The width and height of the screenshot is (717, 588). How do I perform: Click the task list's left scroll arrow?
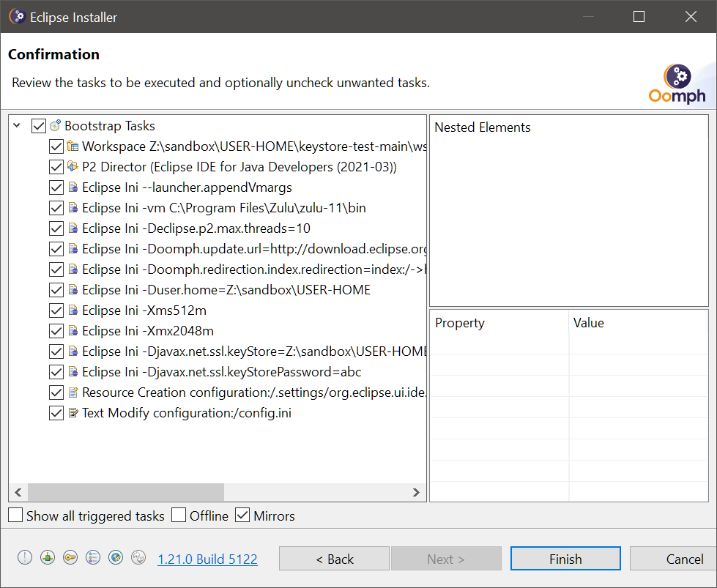18,492
